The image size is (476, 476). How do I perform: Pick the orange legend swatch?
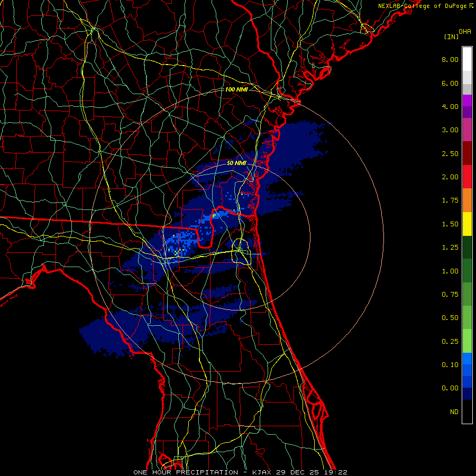[x=467, y=200]
